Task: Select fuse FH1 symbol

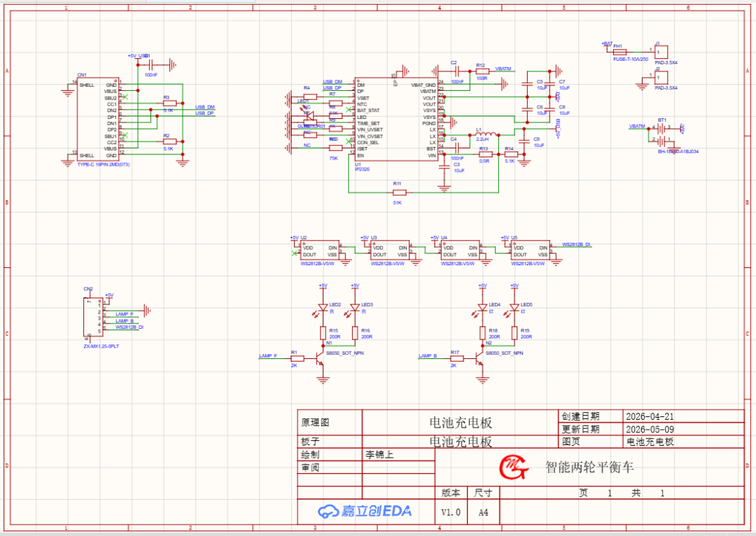Action: pos(619,52)
